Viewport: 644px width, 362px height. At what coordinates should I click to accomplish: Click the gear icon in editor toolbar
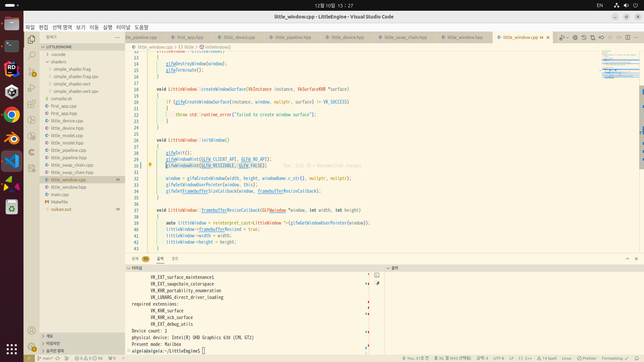pyautogui.click(x=575, y=38)
